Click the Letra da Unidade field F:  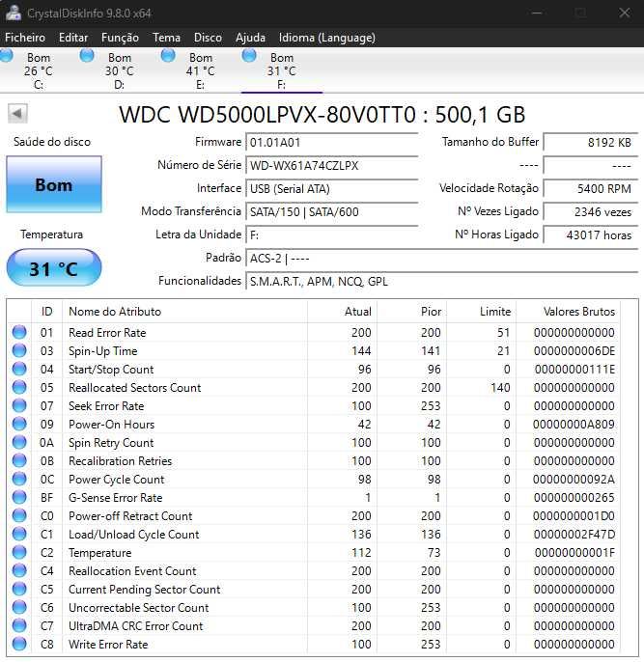[331, 235]
